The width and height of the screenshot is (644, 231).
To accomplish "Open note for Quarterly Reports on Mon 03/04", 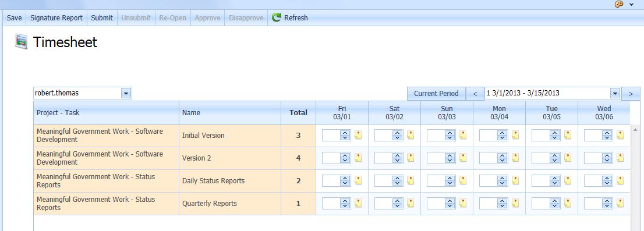I will (515, 203).
